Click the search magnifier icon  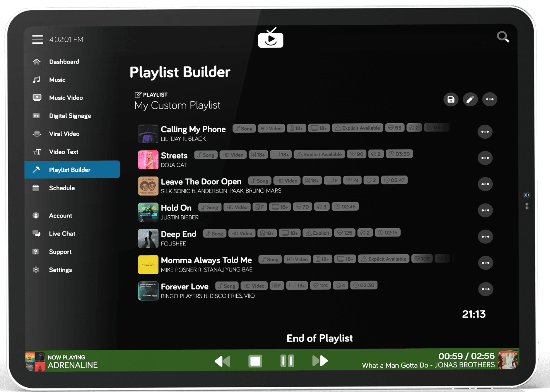[503, 37]
